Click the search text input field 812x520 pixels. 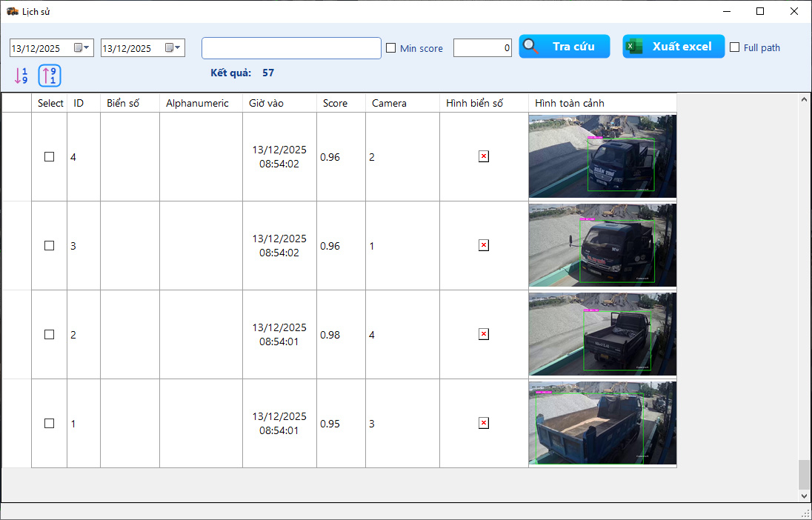click(291, 48)
